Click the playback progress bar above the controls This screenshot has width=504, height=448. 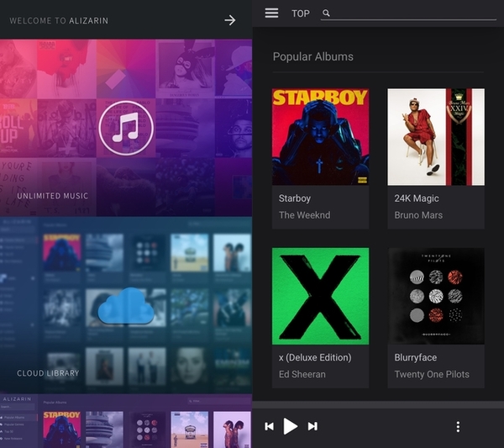point(378,404)
